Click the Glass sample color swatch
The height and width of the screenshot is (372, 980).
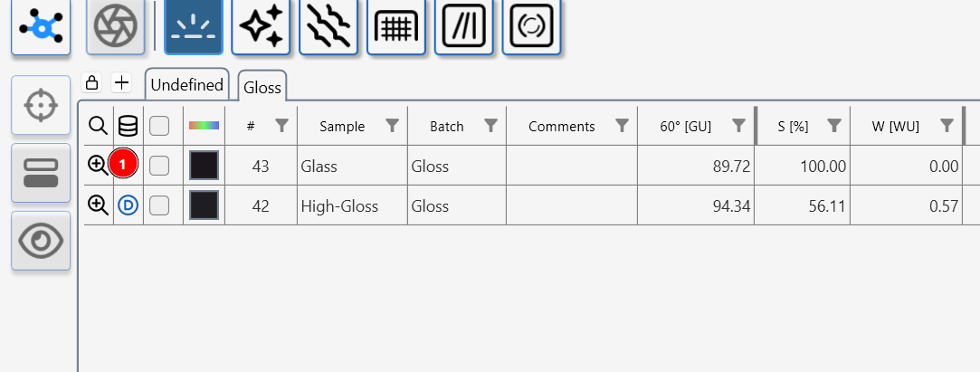204,165
